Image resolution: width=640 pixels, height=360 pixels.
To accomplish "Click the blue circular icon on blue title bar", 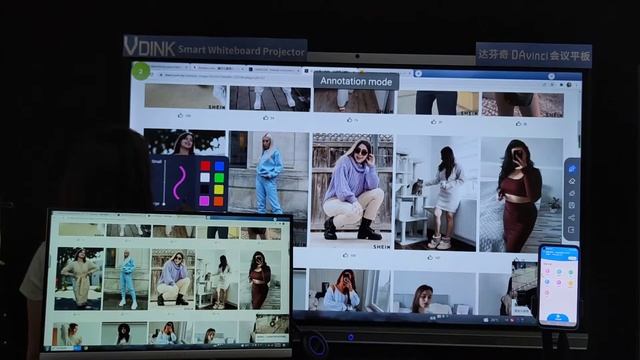I will [x=418, y=73].
